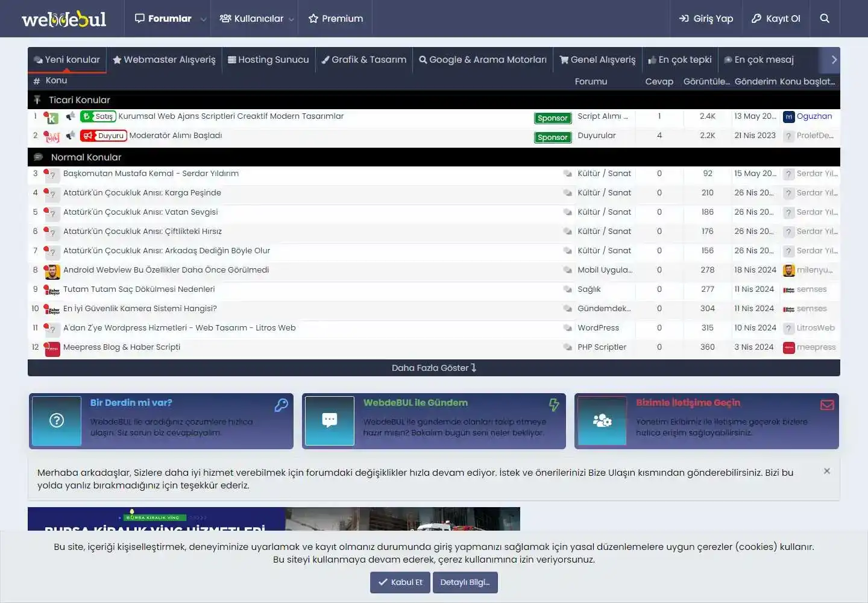868x603 pixels.
Task: Click the users-gear tile icon
Action: pos(602,420)
